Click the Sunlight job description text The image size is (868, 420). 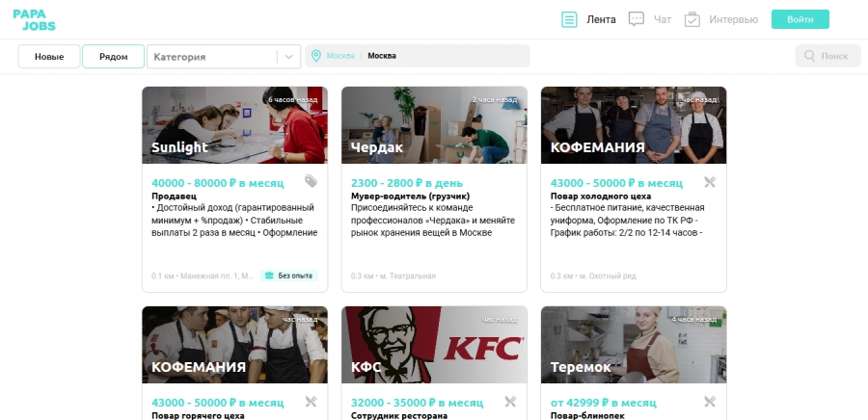pyautogui.click(x=234, y=220)
